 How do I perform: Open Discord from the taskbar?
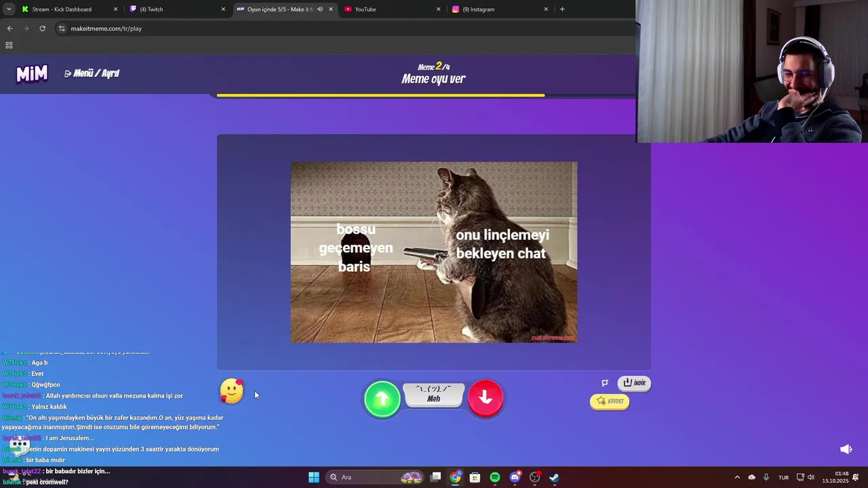tap(515, 477)
